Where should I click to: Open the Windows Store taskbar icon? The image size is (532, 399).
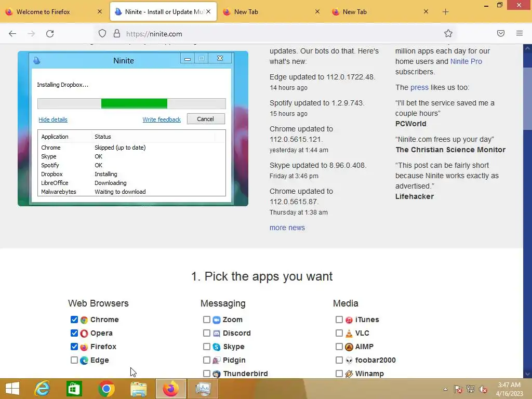pos(74,389)
